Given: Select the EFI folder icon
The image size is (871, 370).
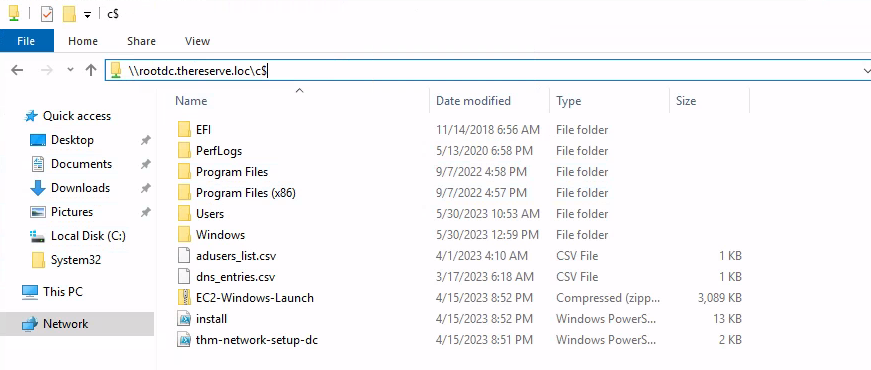Looking at the screenshot, I should coord(184,130).
